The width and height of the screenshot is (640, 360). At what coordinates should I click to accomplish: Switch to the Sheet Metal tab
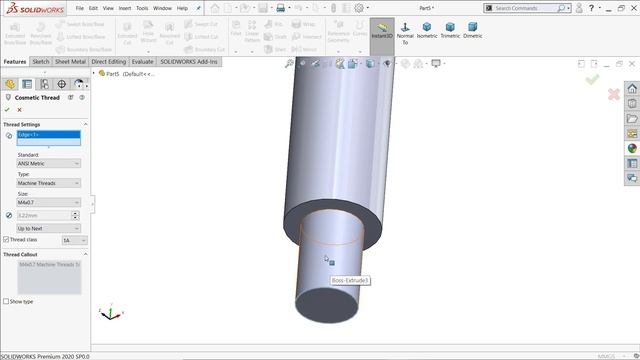coord(70,62)
